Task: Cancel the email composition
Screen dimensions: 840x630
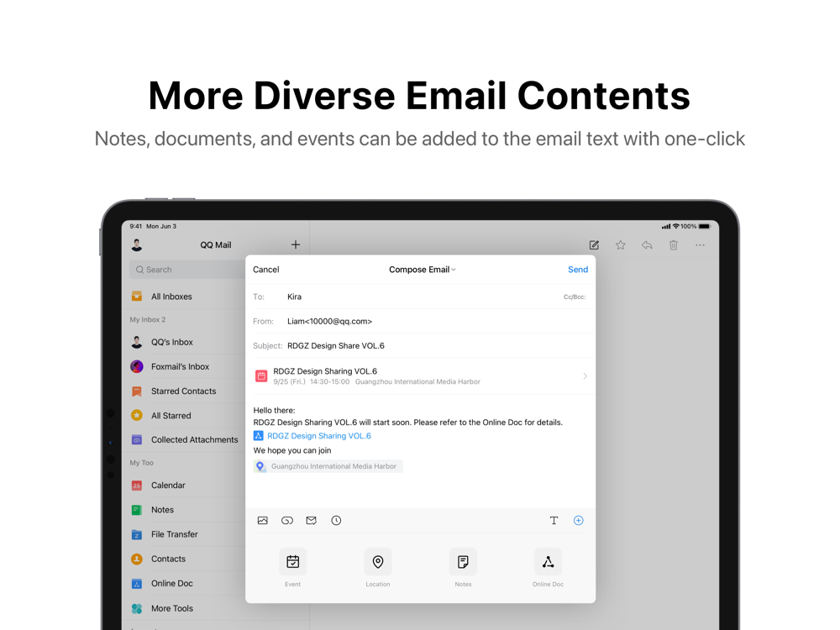Action: point(265,270)
